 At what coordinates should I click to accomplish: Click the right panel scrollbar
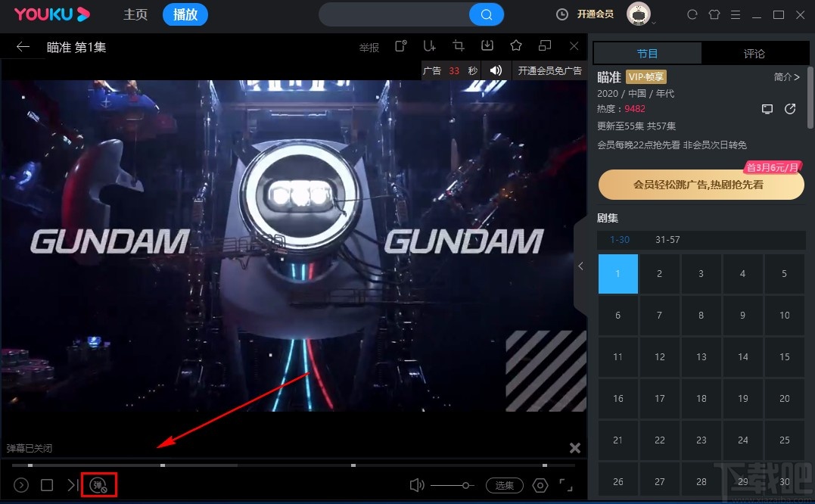(810, 97)
